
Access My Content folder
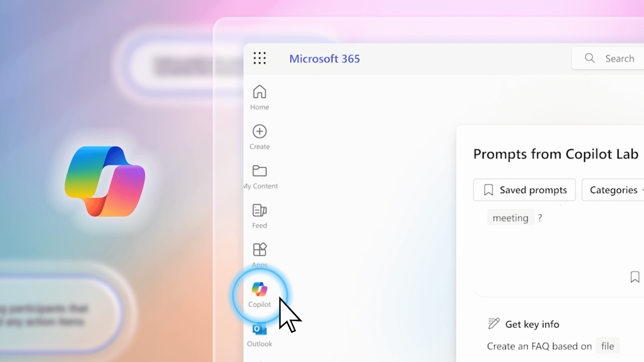tap(259, 176)
